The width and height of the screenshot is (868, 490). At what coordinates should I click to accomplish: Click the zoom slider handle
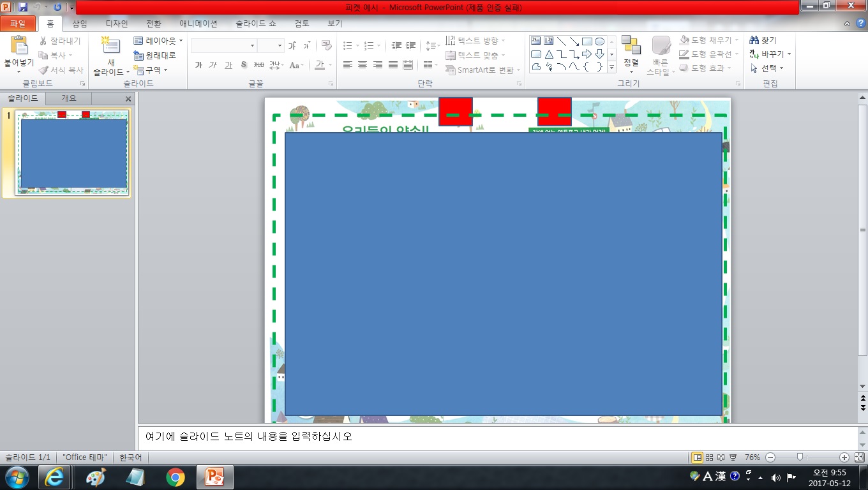tap(800, 457)
